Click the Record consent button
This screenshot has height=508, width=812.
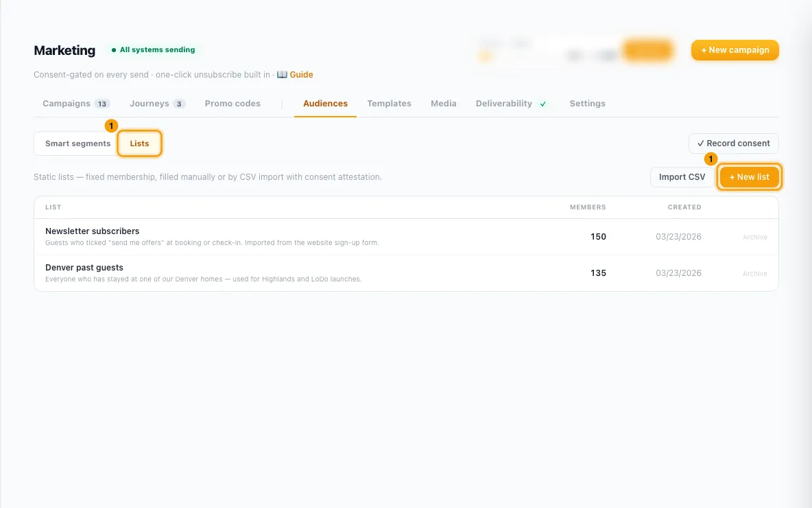[733, 143]
